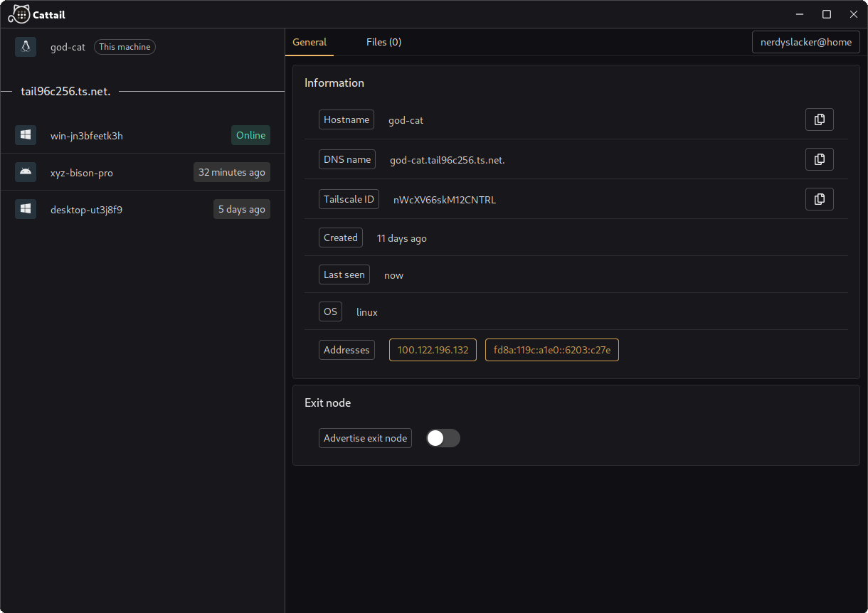The height and width of the screenshot is (613, 868).
Task: Click the Cattail cat logo icon
Action: [19, 14]
